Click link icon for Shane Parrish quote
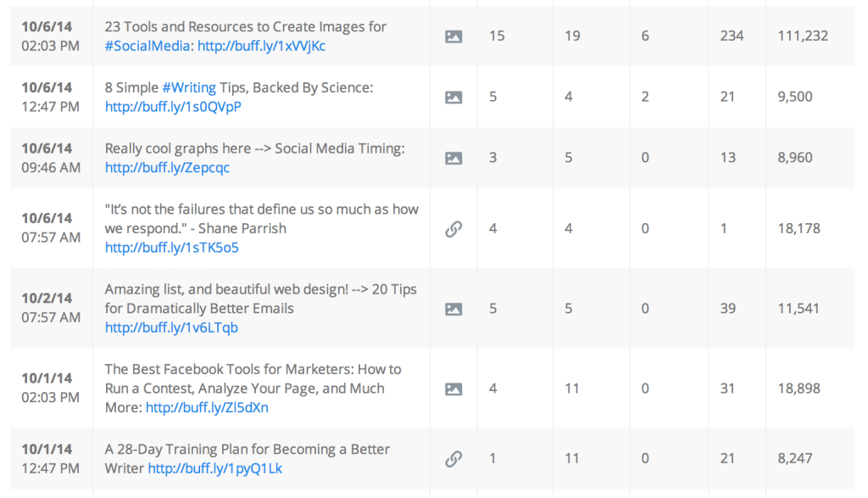Screen dimensions: 868x498 [x=453, y=229]
